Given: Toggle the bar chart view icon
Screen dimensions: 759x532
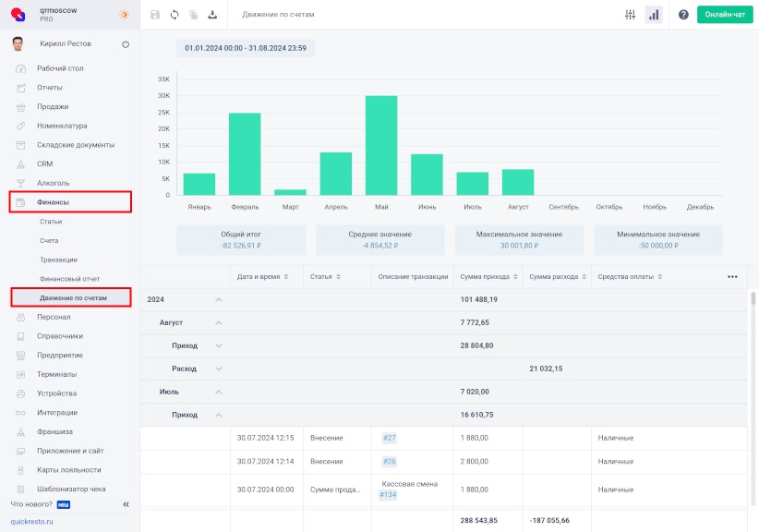Looking at the screenshot, I should (x=654, y=15).
